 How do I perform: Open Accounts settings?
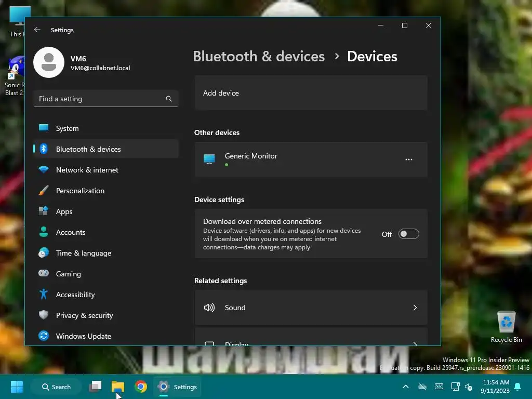click(106, 232)
